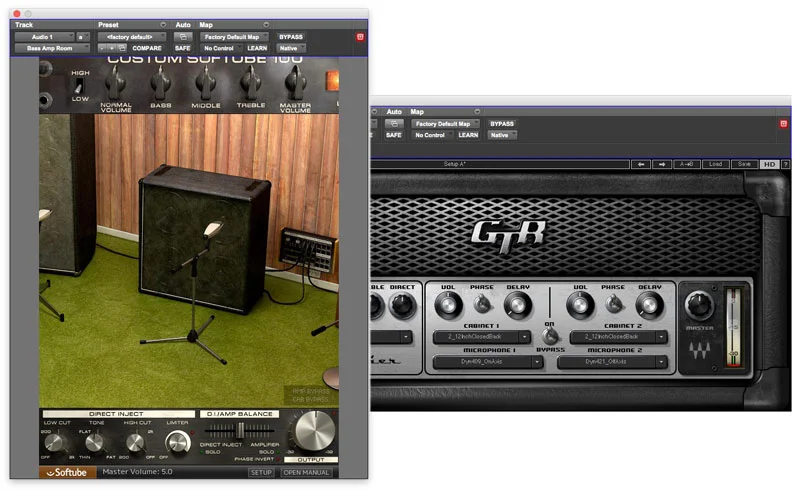Click the Limiter knob in Direct Inject
The image size is (800, 490).
point(178,442)
